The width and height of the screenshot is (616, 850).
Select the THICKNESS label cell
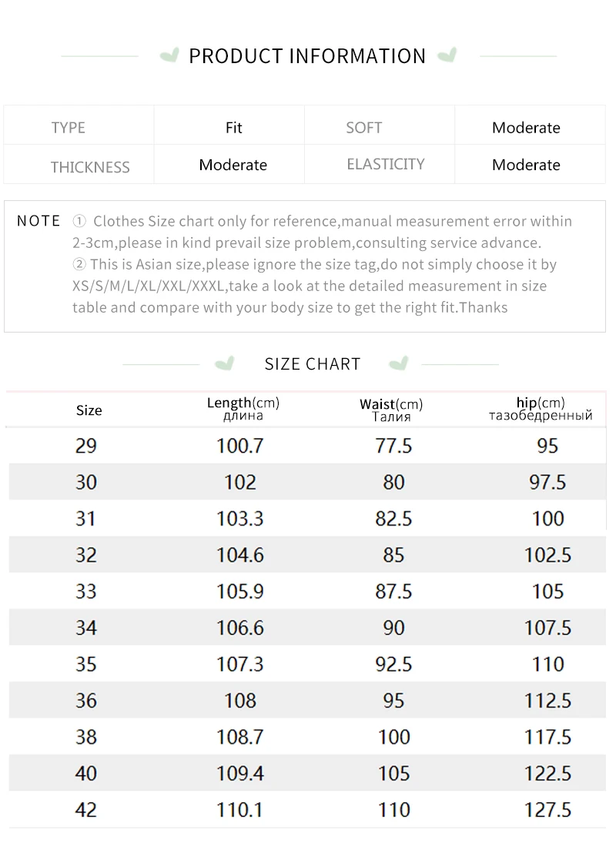(x=90, y=167)
